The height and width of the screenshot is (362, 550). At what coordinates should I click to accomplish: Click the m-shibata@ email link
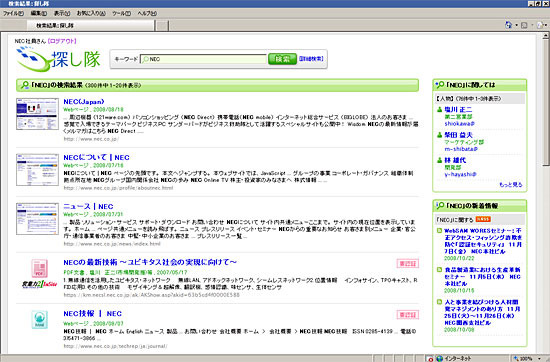(461, 149)
